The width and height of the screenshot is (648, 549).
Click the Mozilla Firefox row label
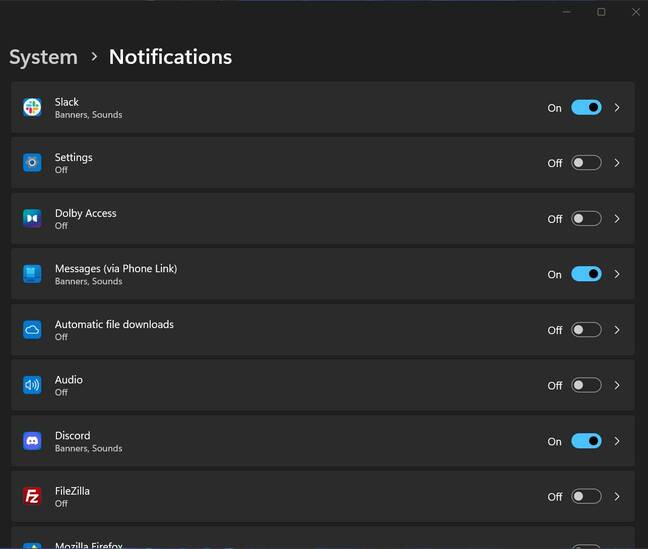pyautogui.click(x=89, y=545)
